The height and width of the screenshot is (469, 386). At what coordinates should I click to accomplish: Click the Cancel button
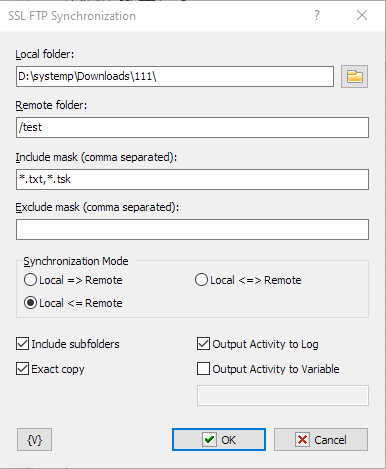coord(321,440)
